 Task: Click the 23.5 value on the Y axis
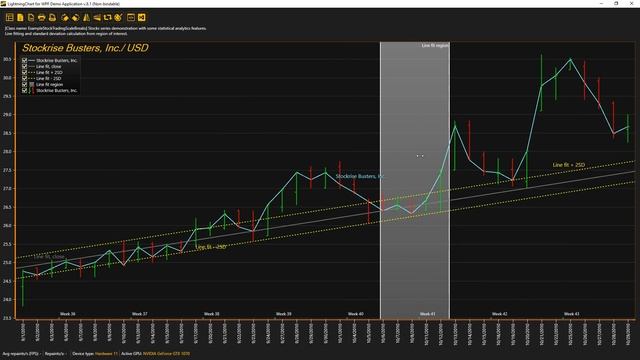7,318
